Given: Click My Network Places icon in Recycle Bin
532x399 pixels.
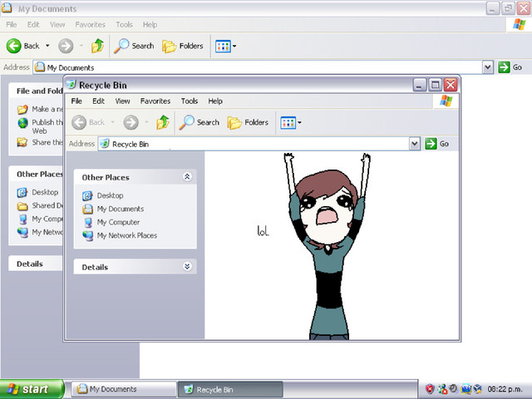Looking at the screenshot, I should (x=87, y=236).
